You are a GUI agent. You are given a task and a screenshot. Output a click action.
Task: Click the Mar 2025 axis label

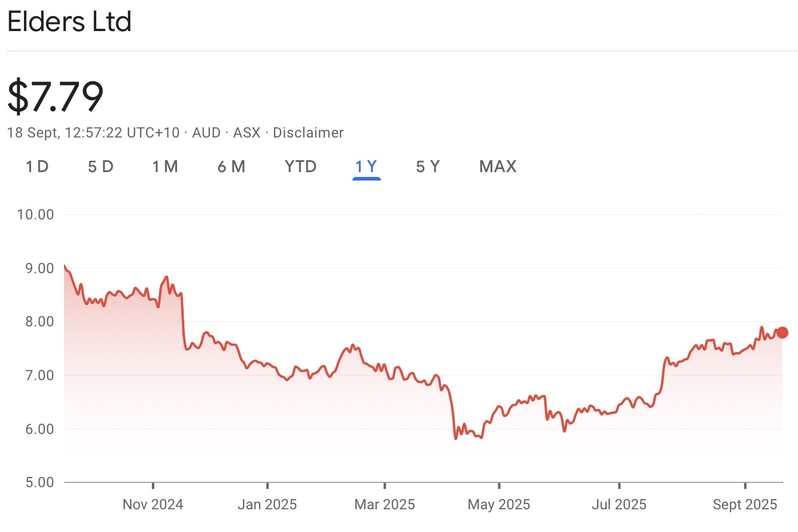click(385, 505)
